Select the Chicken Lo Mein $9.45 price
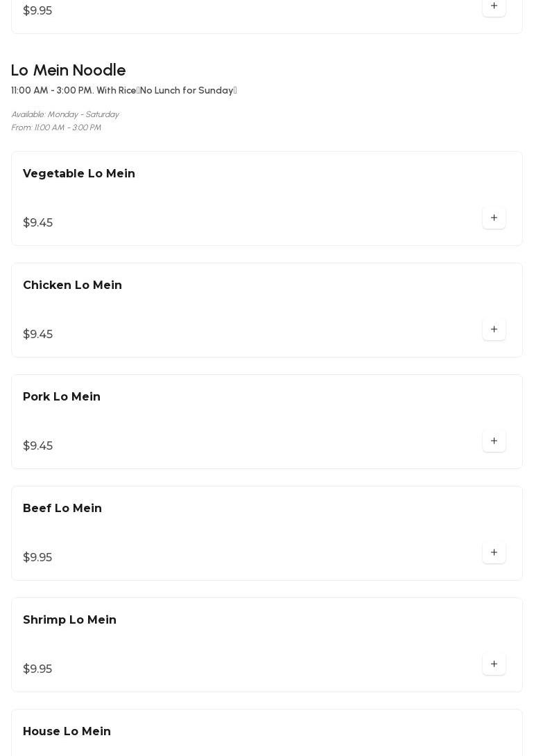Screen dimensions: 534x756 pos(37,335)
